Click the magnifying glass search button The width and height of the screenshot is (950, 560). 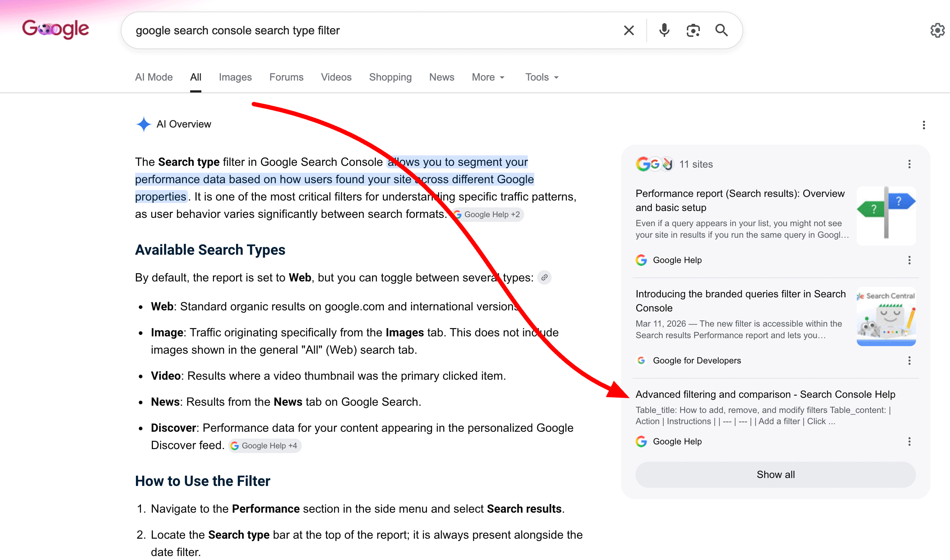722,30
